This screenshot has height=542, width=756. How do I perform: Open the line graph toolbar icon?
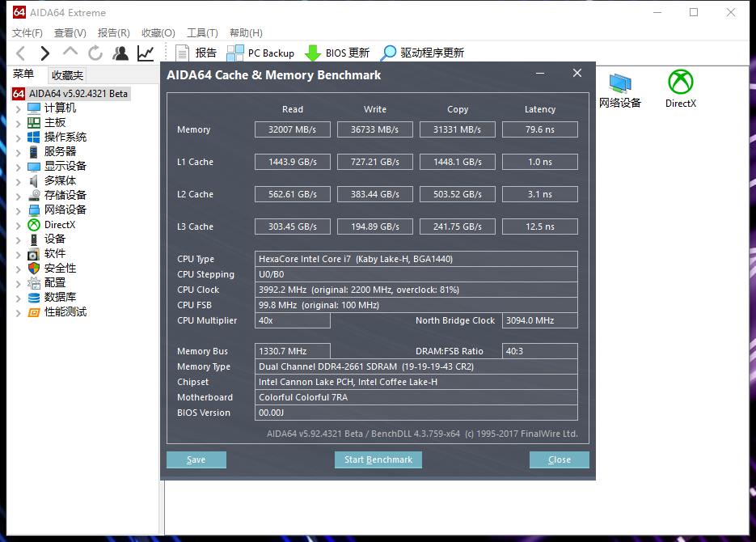pos(146,53)
